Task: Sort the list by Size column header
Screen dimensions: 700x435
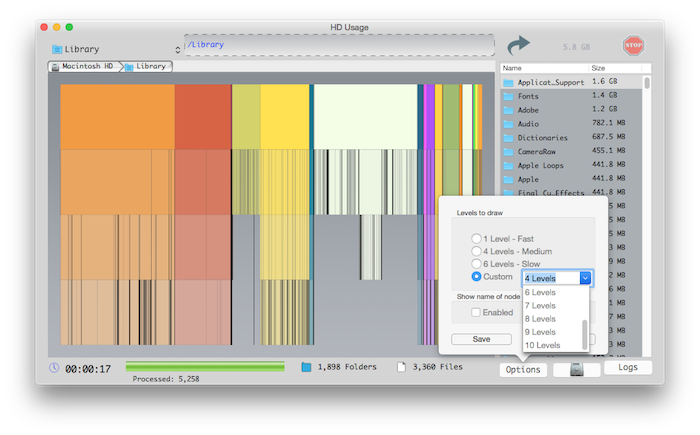Action: tap(615, 68)
